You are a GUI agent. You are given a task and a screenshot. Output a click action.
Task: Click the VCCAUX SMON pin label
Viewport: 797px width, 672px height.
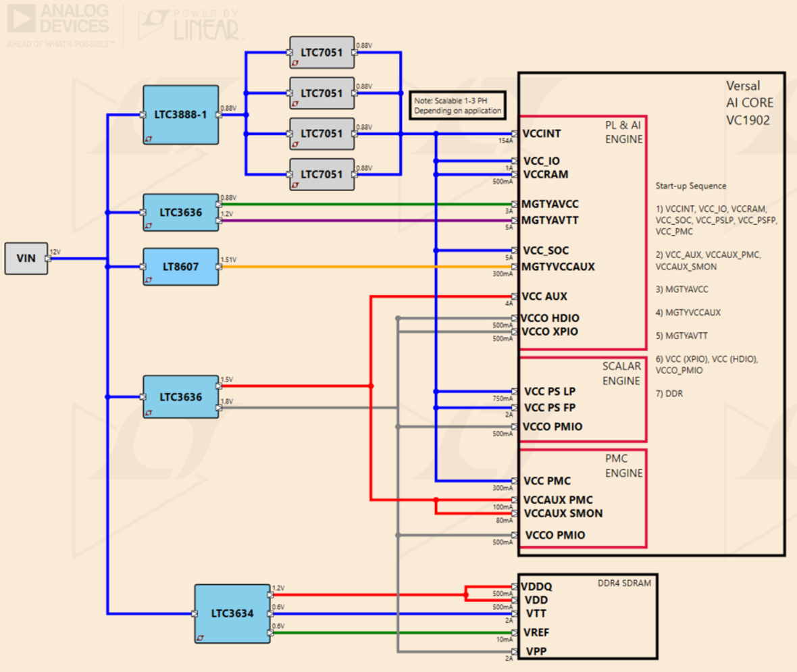[563, 513]
